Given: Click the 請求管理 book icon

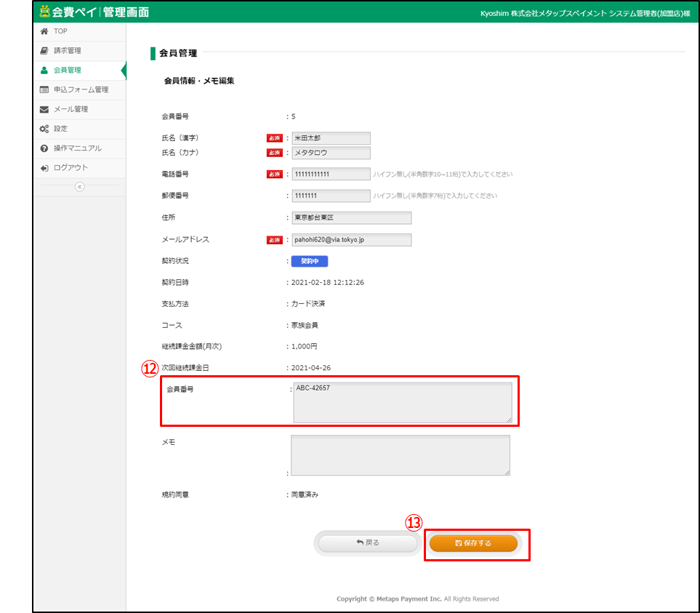Looking at the screenshot, I should coord(44,51).
